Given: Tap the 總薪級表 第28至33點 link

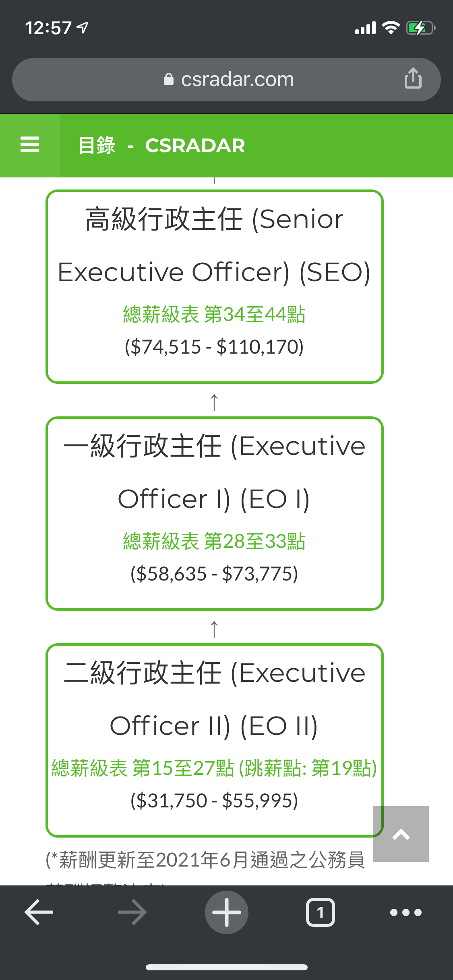Looking at the screenshot, I should coord(214,541).
